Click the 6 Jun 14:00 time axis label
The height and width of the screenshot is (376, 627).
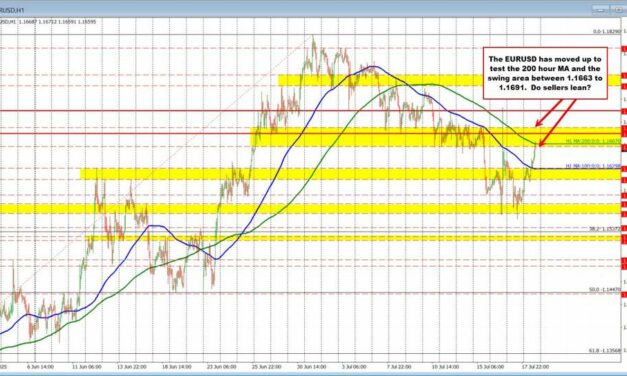(40, 366)
